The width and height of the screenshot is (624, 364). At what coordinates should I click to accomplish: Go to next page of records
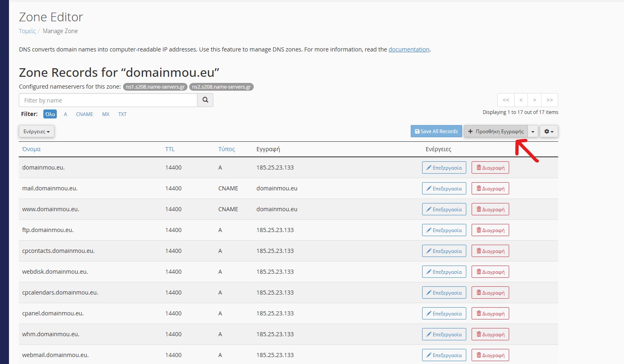(x=535, y=100)
